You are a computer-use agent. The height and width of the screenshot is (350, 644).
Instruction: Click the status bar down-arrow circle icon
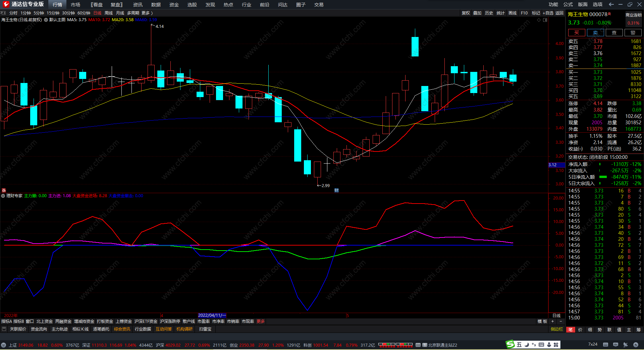pos(3,345)
